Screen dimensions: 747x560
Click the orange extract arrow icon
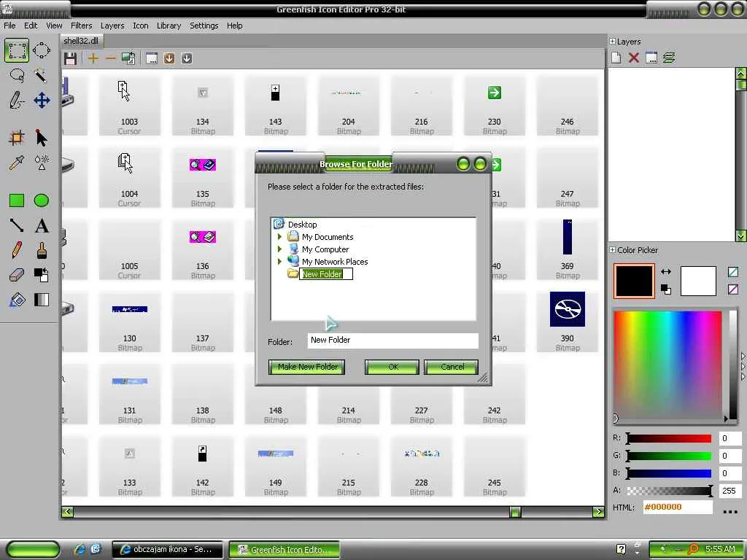169,58
